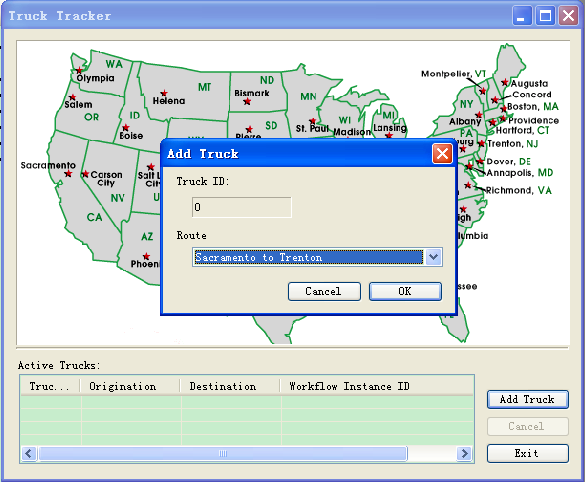Screen dimensions: 585x482
Task: Click the Truck column header
Action: point(50,386)
